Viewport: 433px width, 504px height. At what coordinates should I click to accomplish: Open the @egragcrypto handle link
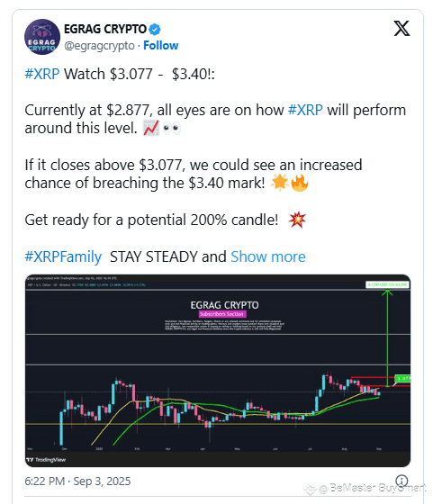pos(99,46)
